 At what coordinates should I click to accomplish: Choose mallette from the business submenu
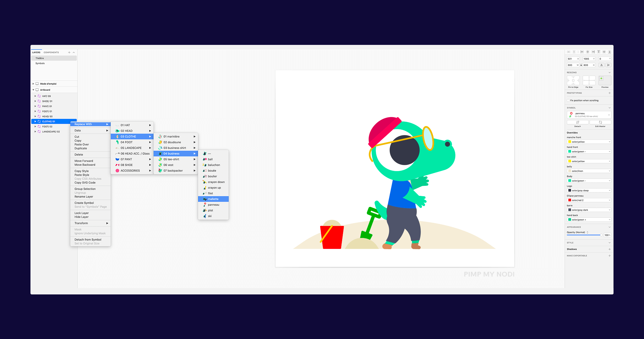pos(213,199)
